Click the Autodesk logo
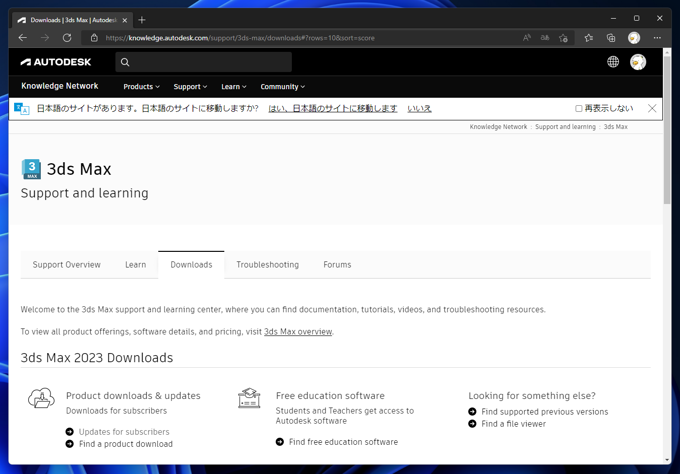Screen dimensions: 680x474 click(56, 62)
